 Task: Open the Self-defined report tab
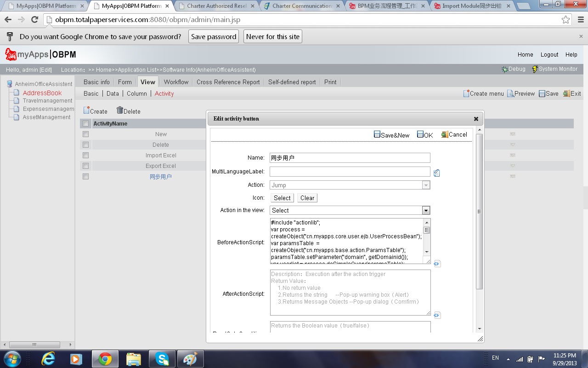pyautogui.click(x=292, y=82)
